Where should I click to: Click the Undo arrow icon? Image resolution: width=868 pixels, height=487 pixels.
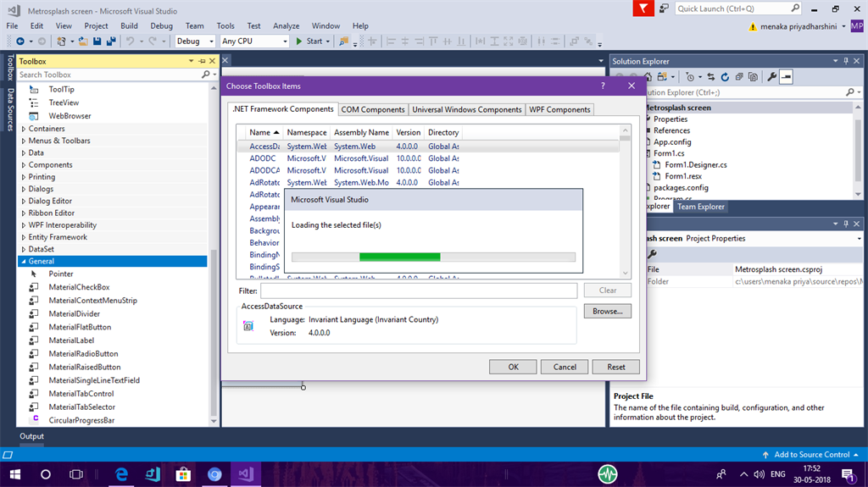pos(130,42)
